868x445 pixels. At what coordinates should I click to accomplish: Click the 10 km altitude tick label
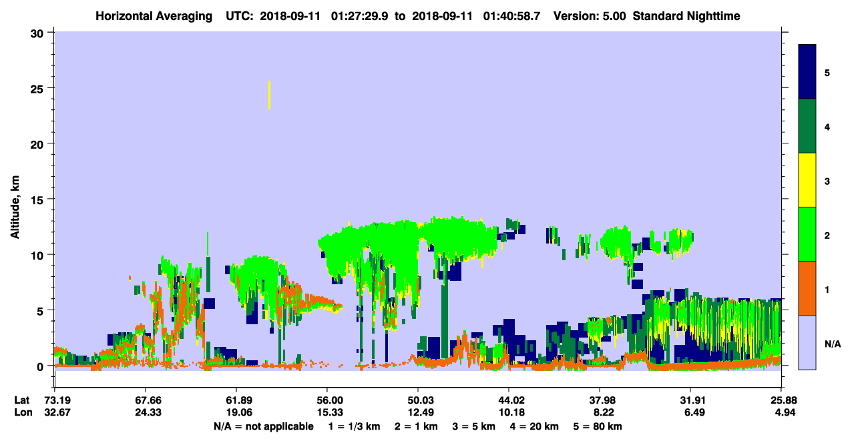[39, 255]
